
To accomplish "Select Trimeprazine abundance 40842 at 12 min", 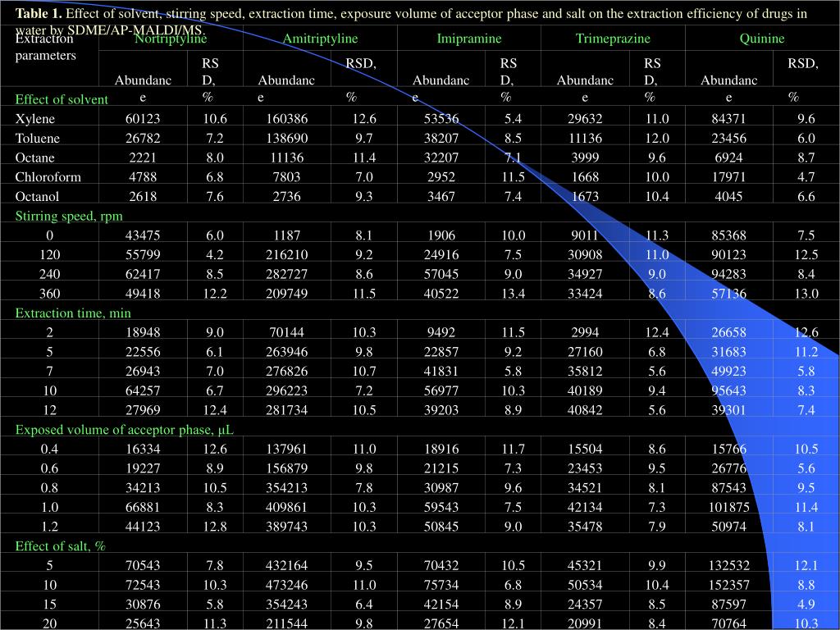I will pyautogui.click(x=585, y=410).
